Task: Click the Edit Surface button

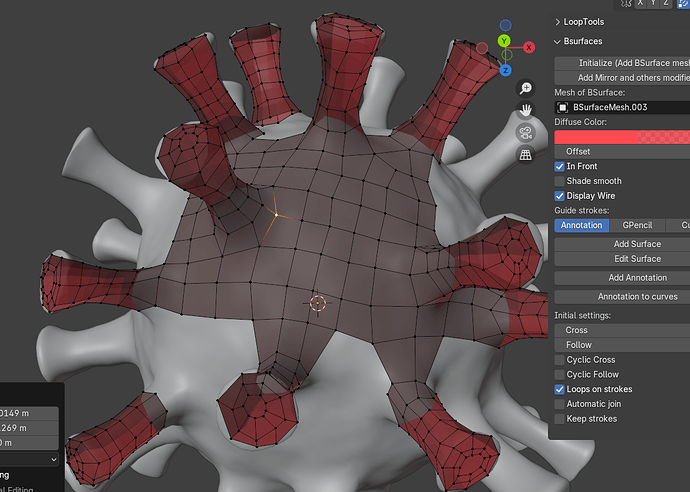Action: tap(622, 259)
